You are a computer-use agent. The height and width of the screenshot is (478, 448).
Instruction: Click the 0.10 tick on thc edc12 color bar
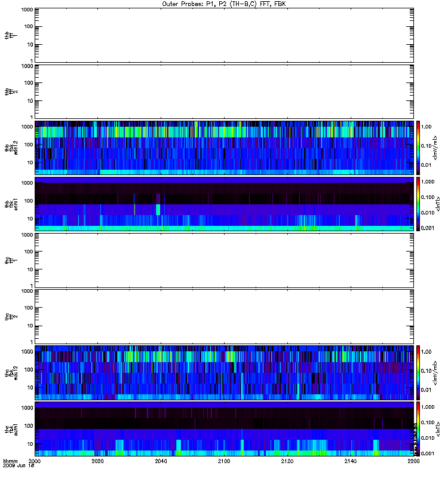coord(426,371)
